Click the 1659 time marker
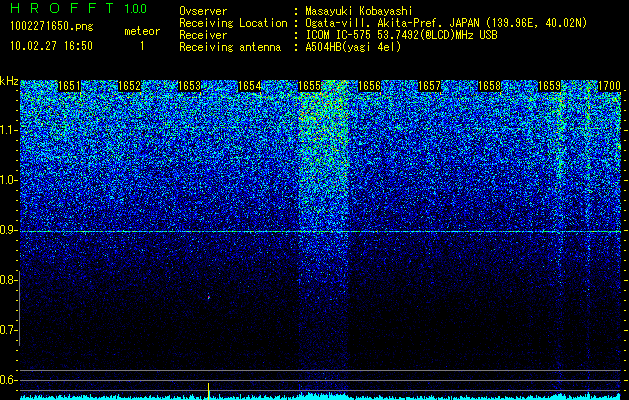The image size is (629, 400). [x=550, y=86]
